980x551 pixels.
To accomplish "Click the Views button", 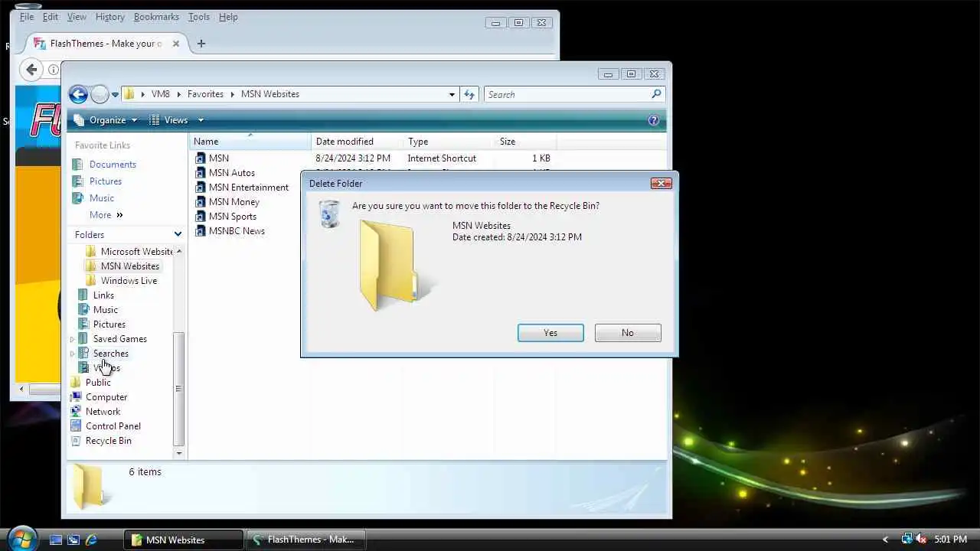I will click(x=169, y=120).
